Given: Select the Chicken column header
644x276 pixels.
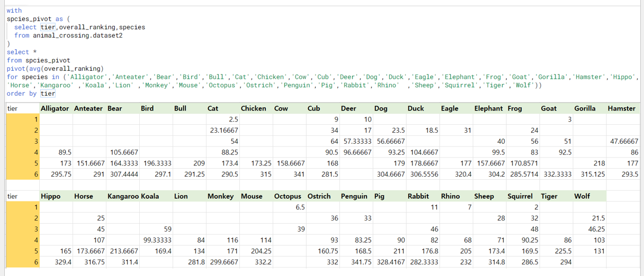Looking at the screenshot, I should 253,108.
